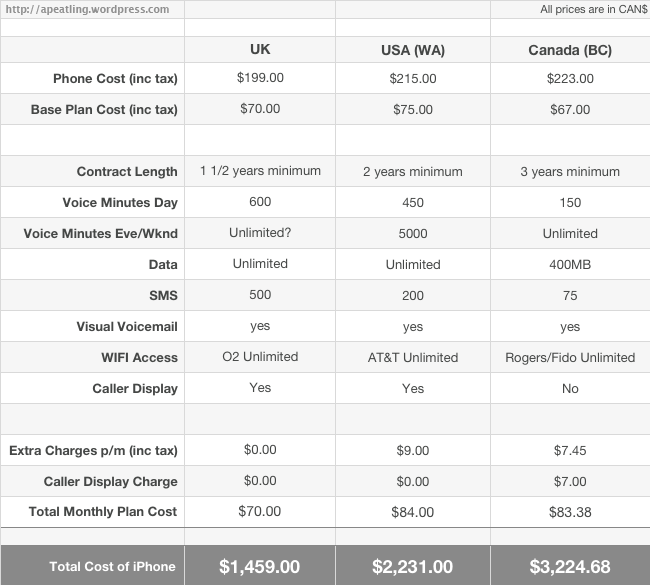Click the Voice Minutes Day value 600
This screenshot has height=585, width=650.
point(260,202)
